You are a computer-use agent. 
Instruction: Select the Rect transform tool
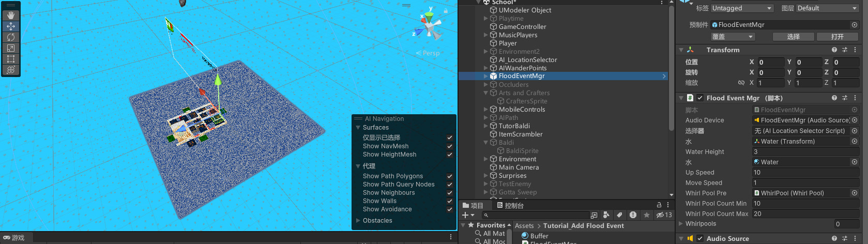point(10,59)
